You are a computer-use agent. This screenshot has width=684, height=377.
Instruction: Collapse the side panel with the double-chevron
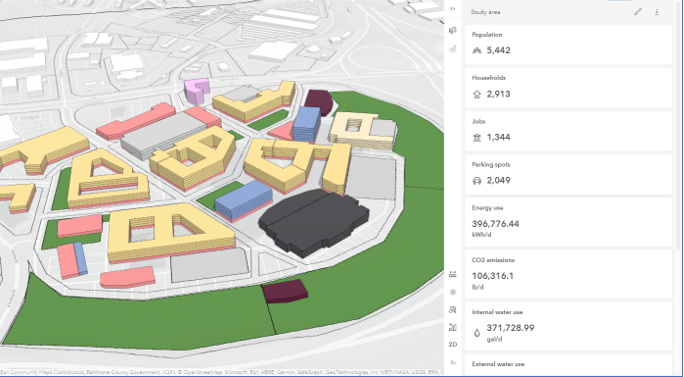click(453, 9)
